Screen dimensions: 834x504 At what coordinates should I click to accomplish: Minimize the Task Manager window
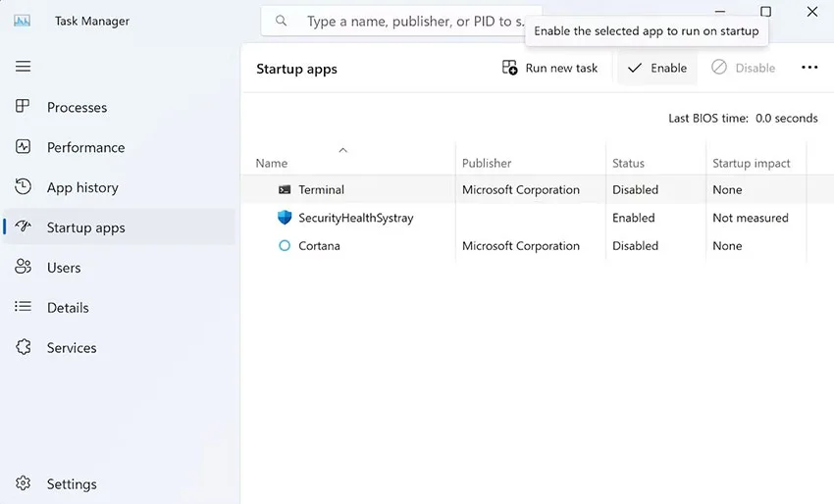point(719,11)
